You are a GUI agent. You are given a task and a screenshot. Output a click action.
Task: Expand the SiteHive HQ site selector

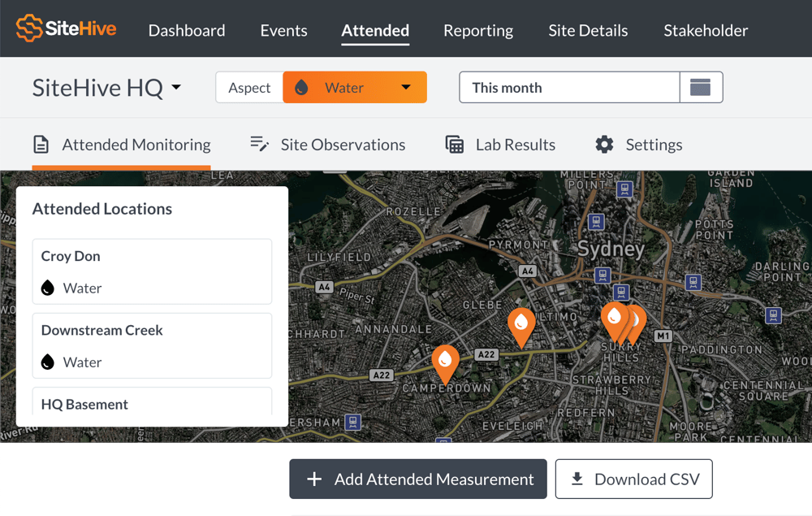click(106, 88)
